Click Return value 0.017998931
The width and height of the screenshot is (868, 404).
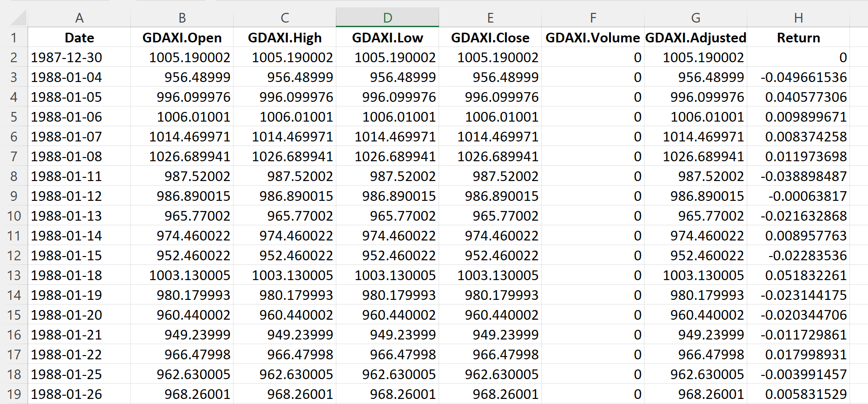[798, 354]
